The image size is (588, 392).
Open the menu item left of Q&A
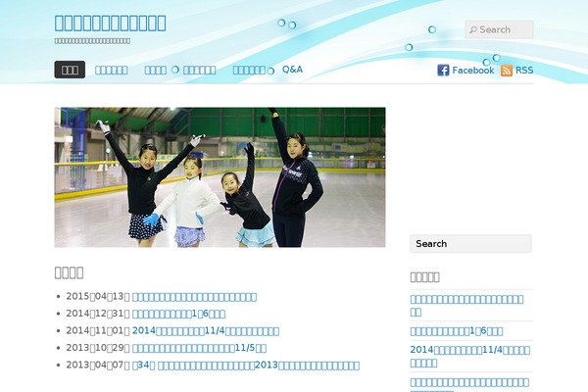click(x=249, y=71)
